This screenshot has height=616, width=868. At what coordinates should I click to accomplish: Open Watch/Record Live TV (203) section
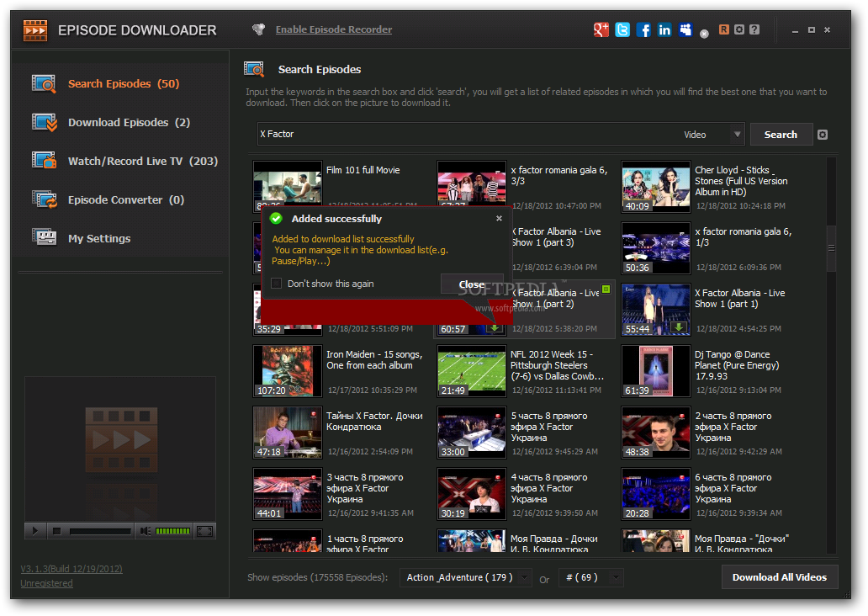pyautogui.click(x=143, y=162)
